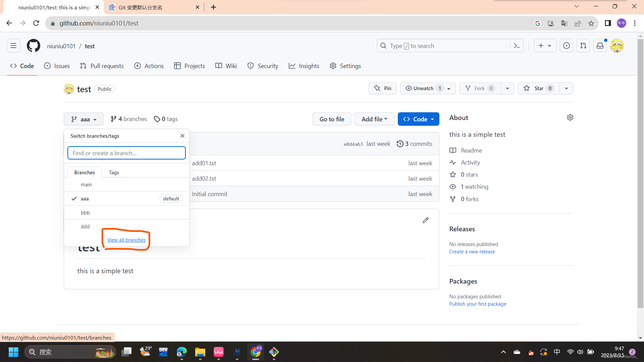Open Dev-C++ from taskbar
Viewport: 644px width, 362px height.
pos(163,352)
